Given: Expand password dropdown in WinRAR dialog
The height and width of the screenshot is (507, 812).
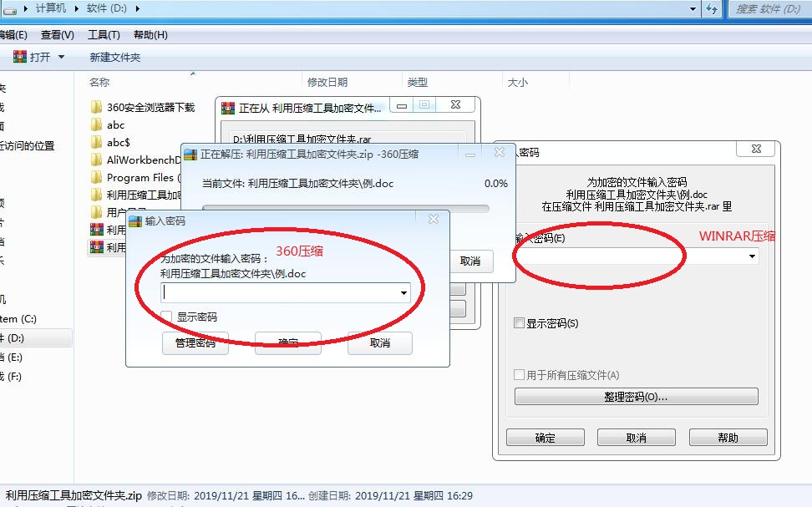Looking at the screenshot, I should coord(752,256).
